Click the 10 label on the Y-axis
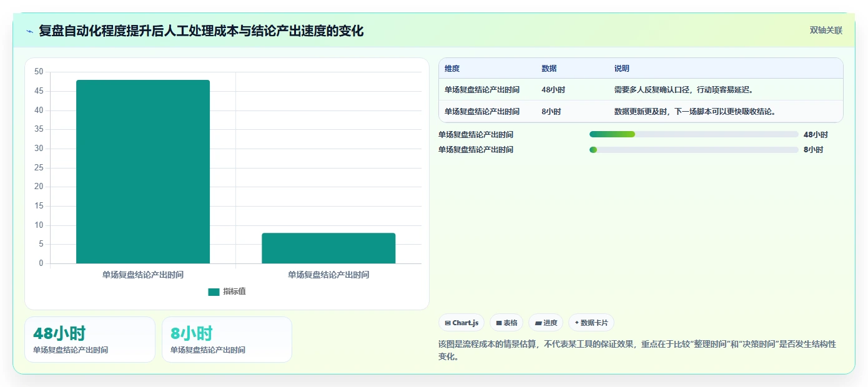 [x=39, y=225]
